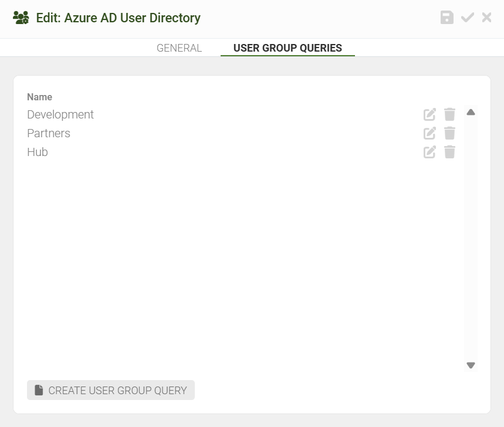This screenshot has width=504, height=427.
Task: Select the USER GROUP QUERIES tab
Action: [287, 48]
